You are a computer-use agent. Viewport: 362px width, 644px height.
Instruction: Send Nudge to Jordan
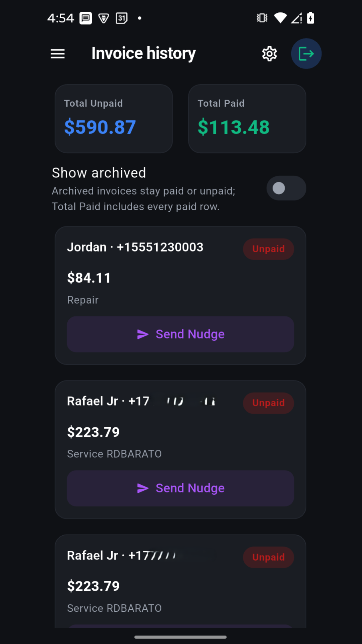pyautogui.click(x=180, y=334)
